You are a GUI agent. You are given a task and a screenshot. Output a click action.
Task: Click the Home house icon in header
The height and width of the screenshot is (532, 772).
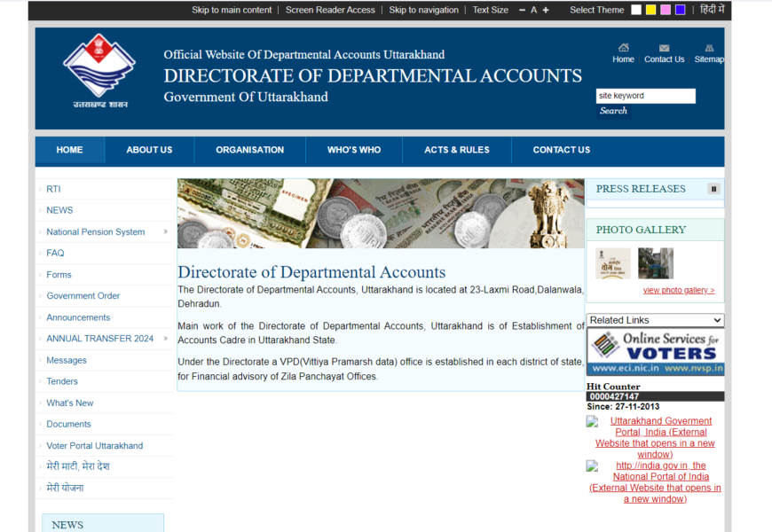tap(623, 48)
